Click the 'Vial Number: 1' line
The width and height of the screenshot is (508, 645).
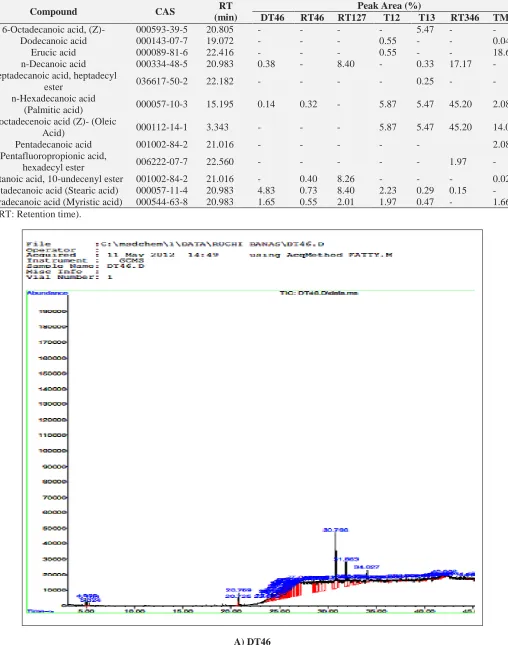(69, 277)
